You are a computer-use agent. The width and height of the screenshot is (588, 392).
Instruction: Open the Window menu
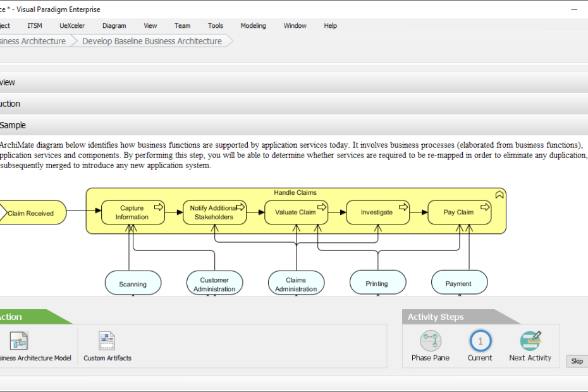click(295, 25)
